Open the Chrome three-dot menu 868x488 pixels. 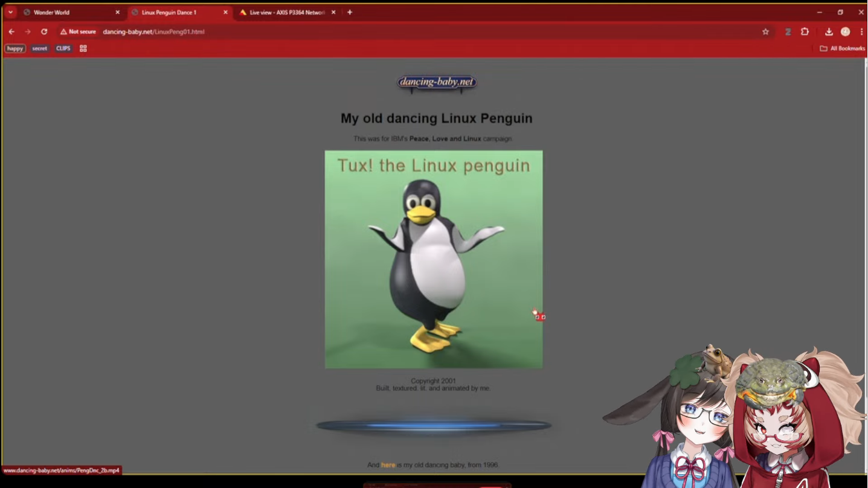(861, 31)
